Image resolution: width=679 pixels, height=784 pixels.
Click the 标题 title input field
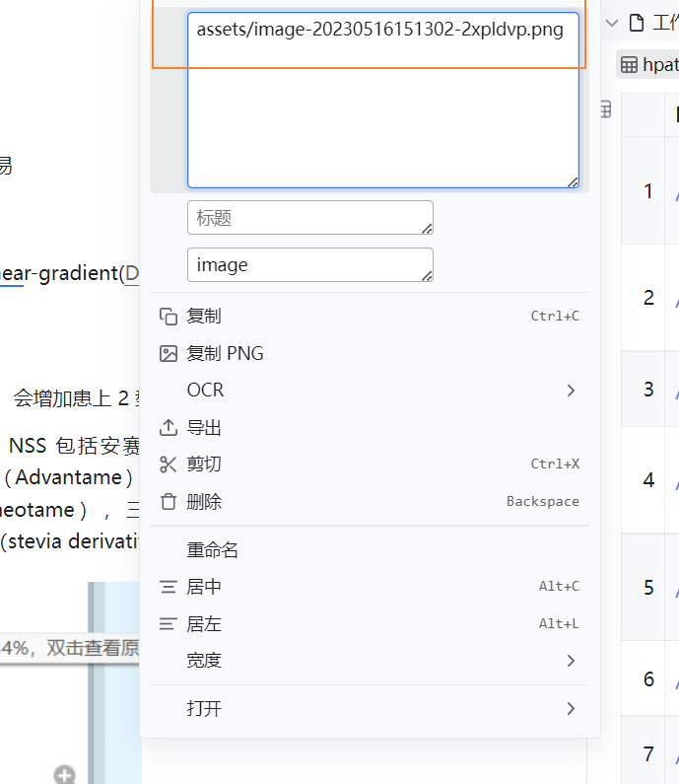point(310,218)
